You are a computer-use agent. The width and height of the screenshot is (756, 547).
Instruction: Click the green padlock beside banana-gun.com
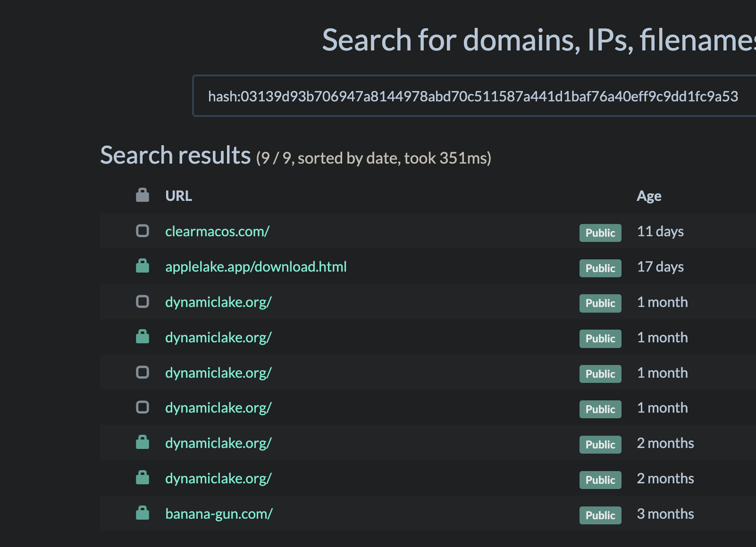click(142, 513)
